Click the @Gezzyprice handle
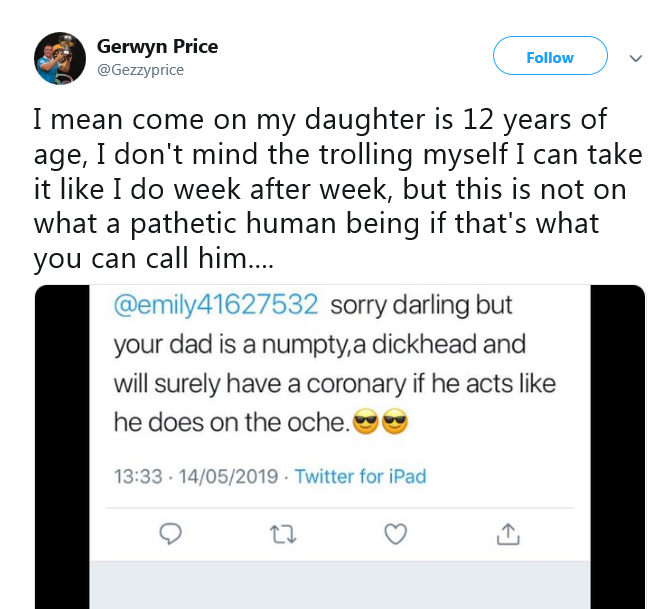The height and width of the screenshot is (609, 668). point(140,70)
